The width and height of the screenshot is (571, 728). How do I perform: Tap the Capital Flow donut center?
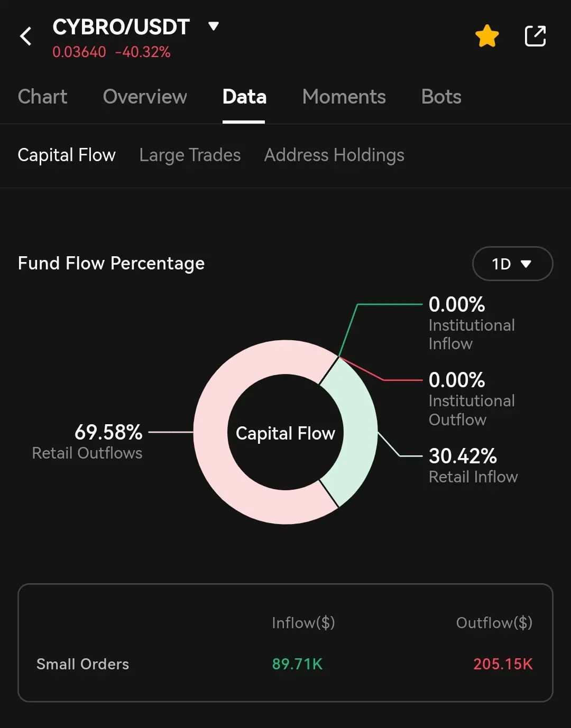point(285,433)
